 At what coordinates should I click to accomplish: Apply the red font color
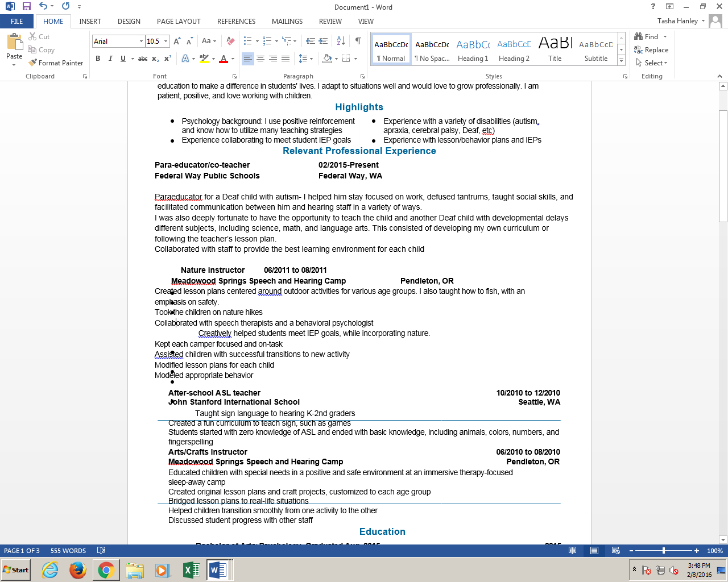224,59
